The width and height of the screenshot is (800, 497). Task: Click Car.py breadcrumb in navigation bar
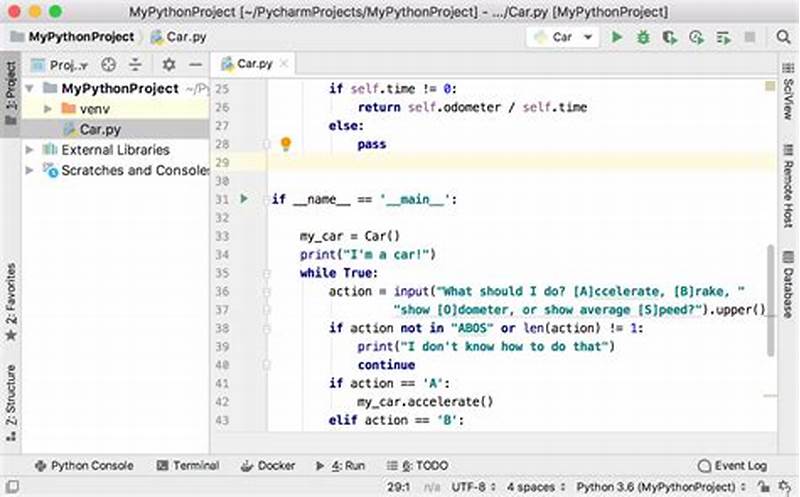179,37
